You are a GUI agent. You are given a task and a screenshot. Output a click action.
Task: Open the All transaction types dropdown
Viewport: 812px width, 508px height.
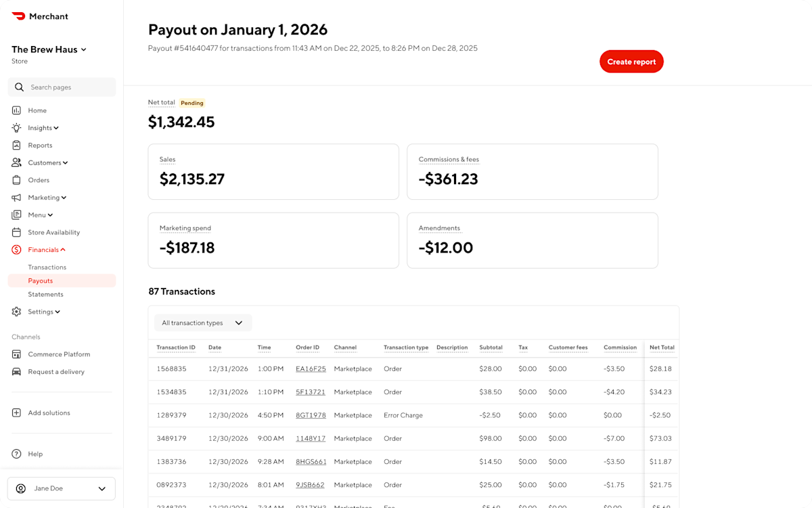202,322
